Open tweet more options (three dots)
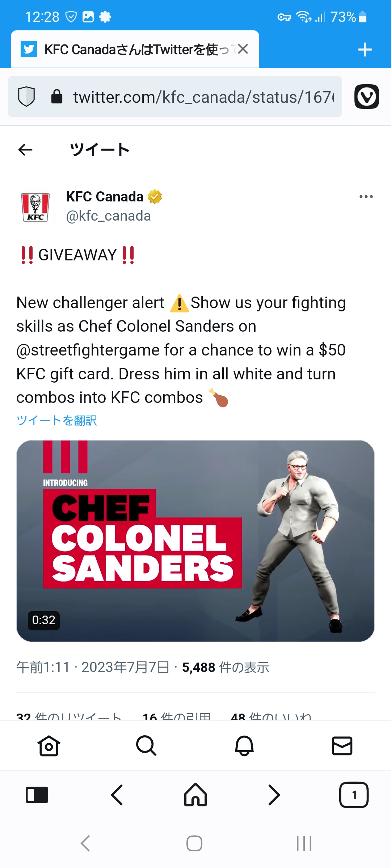Image resolution: width=391 pixels, height=868 pixels. point(366,196)
